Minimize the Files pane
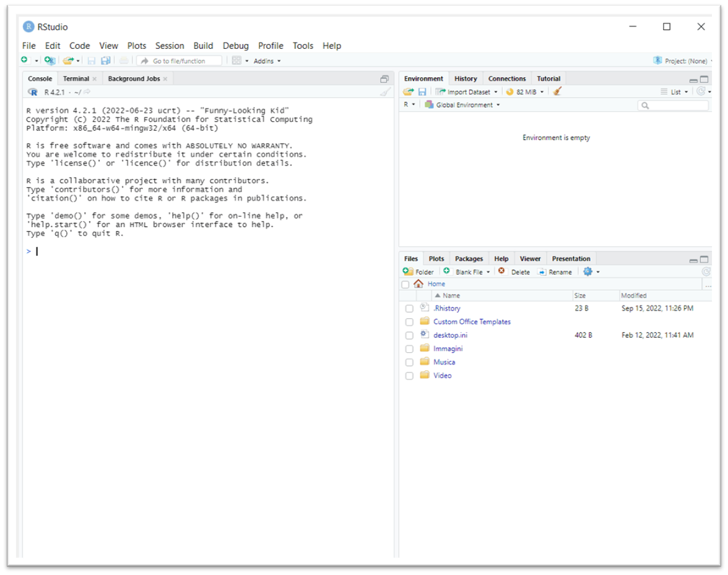 pyautogui.click(x=693, y=259)
